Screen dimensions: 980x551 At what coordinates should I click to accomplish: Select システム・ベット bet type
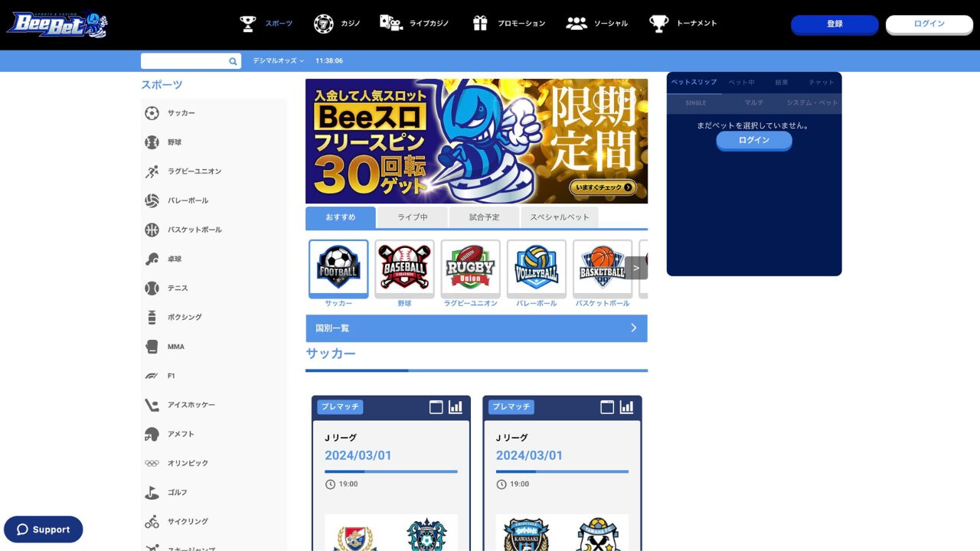812,103
